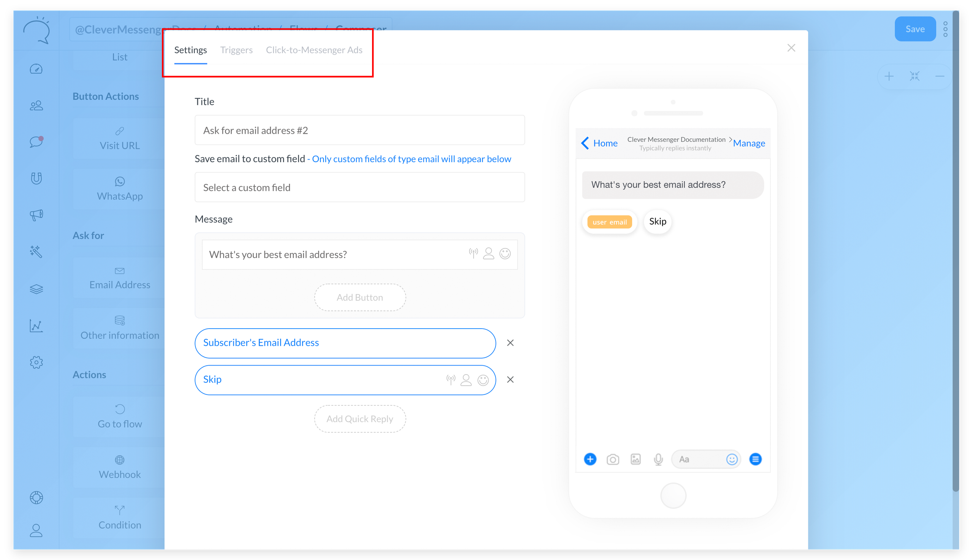Open the dashboard gauge icon in sidebar
This screenshot has height=560, width=973.
click(36, 69)
